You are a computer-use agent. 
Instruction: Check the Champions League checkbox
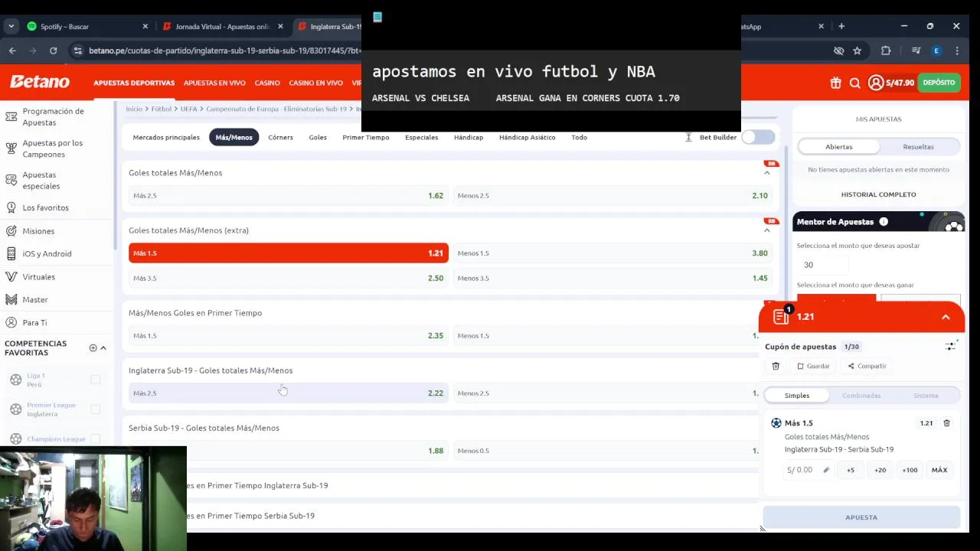click(95, 439)
